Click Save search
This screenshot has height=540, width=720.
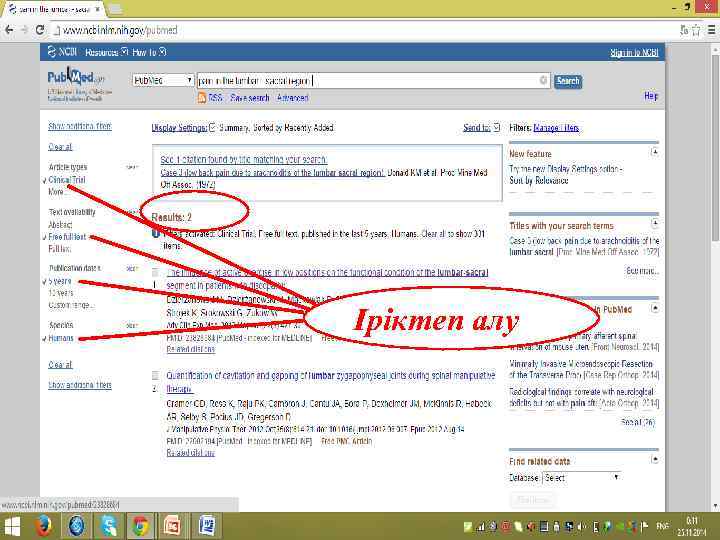pos(249,98)
